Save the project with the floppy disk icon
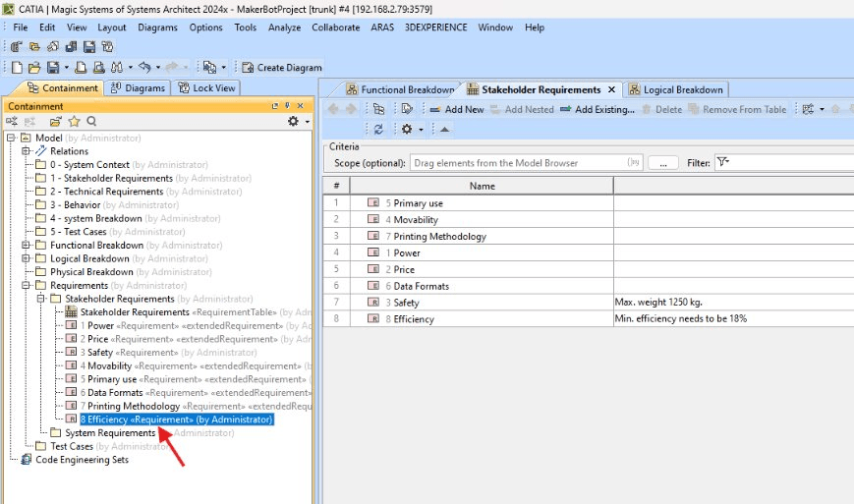854x504 pixels. 53,67
